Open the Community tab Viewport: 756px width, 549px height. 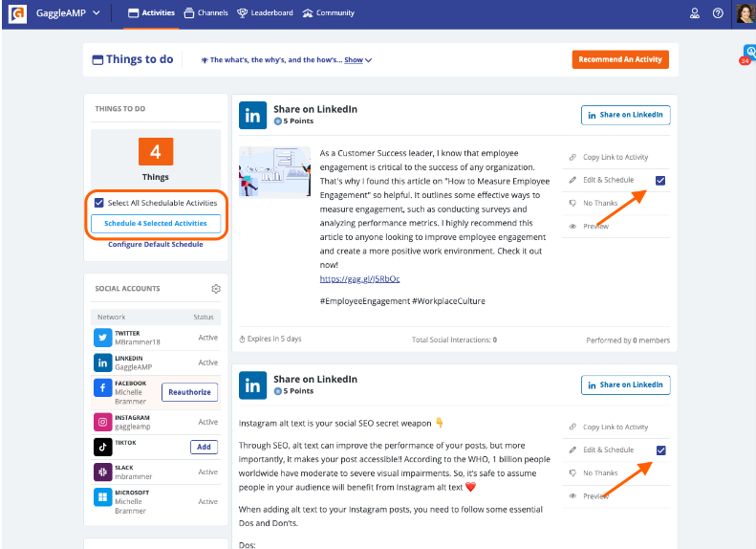(329, 13)
